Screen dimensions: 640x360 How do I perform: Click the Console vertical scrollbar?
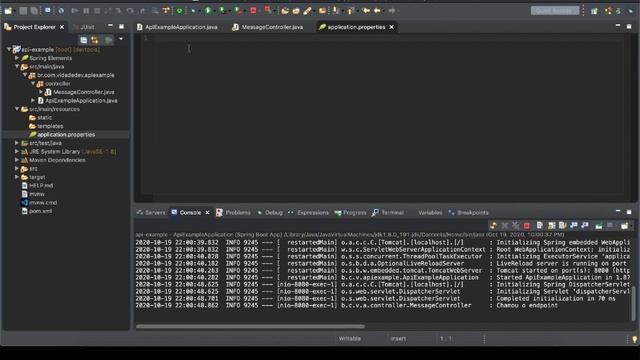pos(633,303)
